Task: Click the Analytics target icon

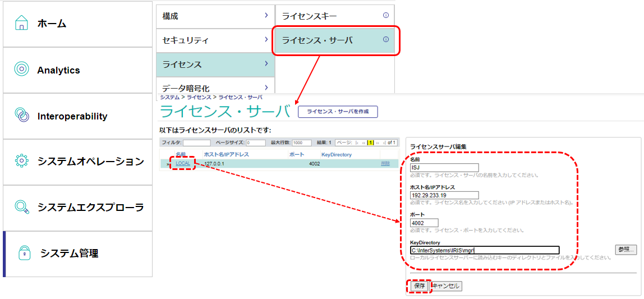Action: (21, 70)
